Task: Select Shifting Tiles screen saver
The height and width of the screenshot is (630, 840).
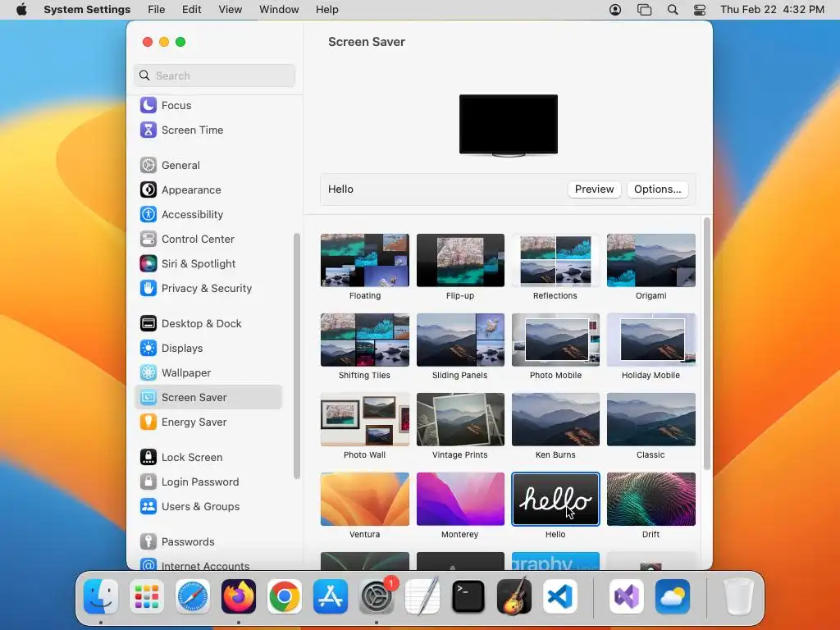Action: click(365, 340)
